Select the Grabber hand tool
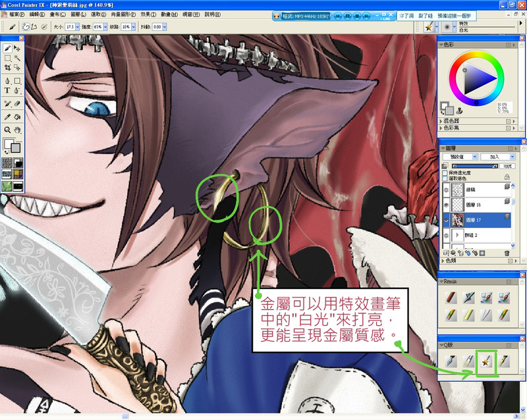527x420 pixels. (17, 130)
